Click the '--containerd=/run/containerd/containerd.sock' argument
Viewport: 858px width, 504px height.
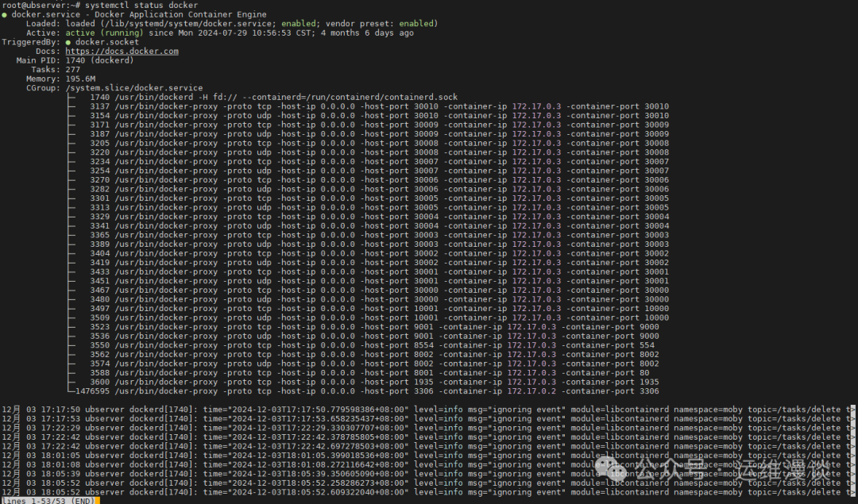point(350,98)
